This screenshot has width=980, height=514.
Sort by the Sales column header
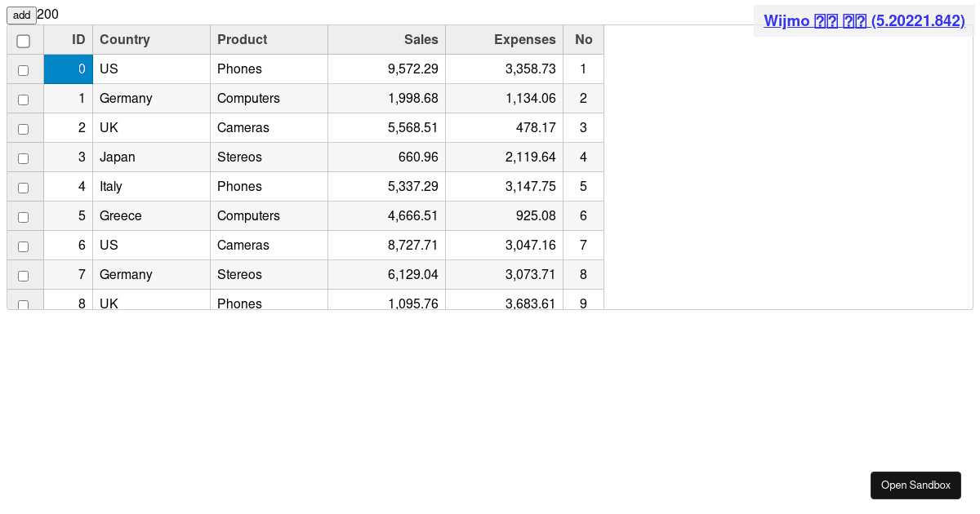(386, 40)
